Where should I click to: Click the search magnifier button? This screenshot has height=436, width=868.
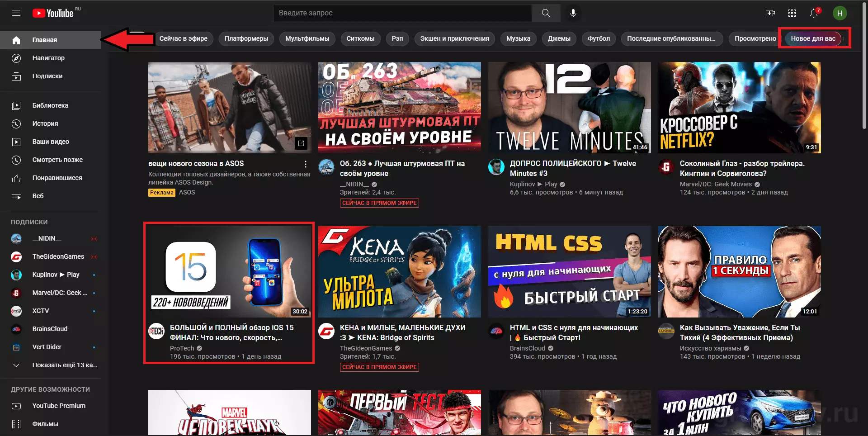tap(546, 13)
